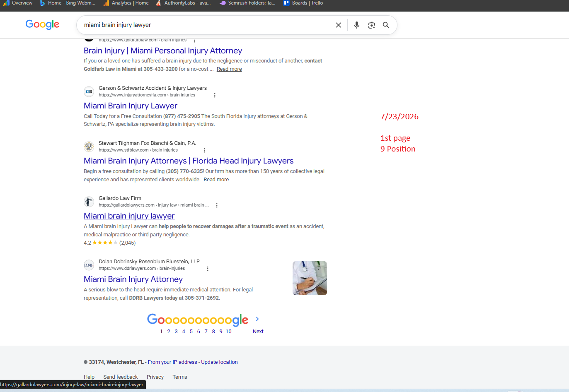This screenshot has width=569, height=392.
Task: Clear the search box with X icon
Action: 339,25
